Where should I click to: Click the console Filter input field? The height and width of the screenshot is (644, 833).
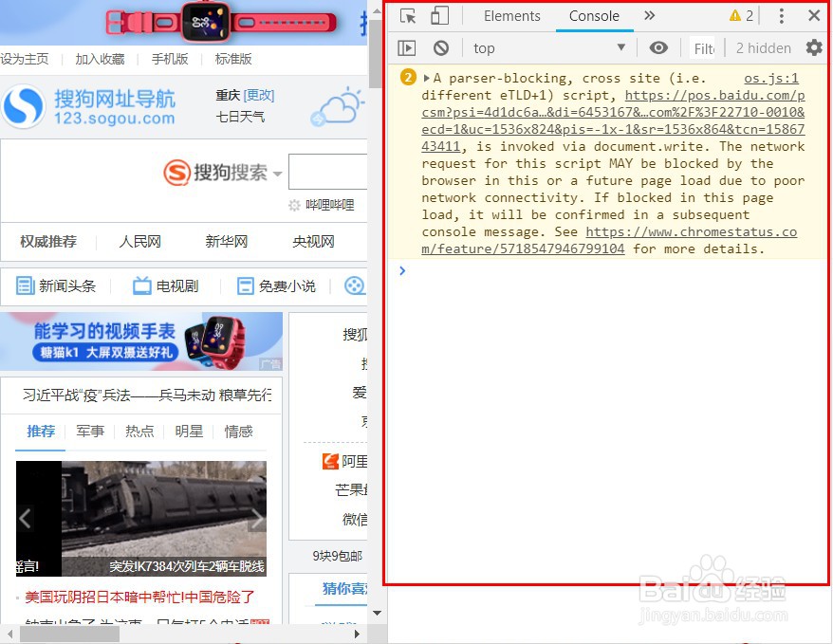coord(704,47)
